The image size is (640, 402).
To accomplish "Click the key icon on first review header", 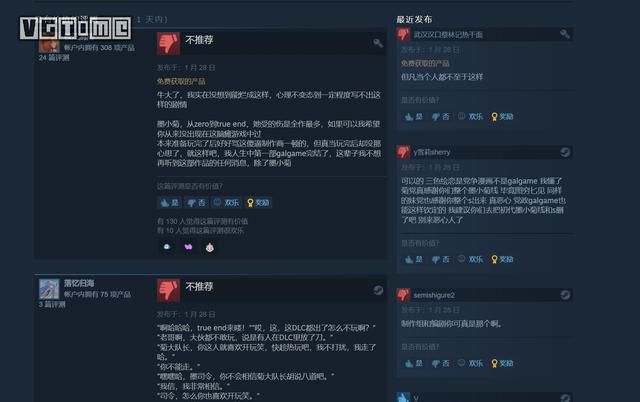I will [x=378, y=43].
